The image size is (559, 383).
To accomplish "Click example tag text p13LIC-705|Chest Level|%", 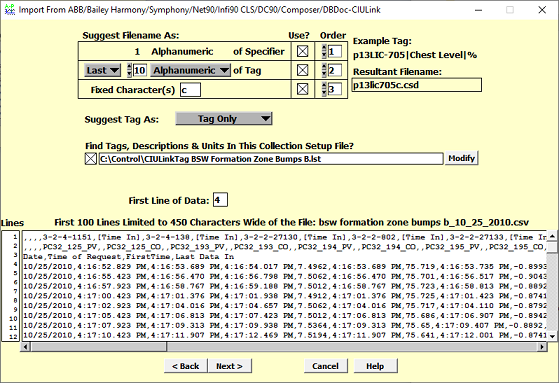I will [x=415, y=55].
